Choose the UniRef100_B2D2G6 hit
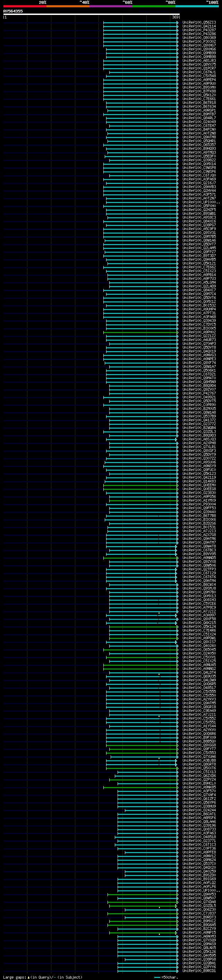Image resolution: width=222 pixels, height=980 pixels. (x=199, y=523)
